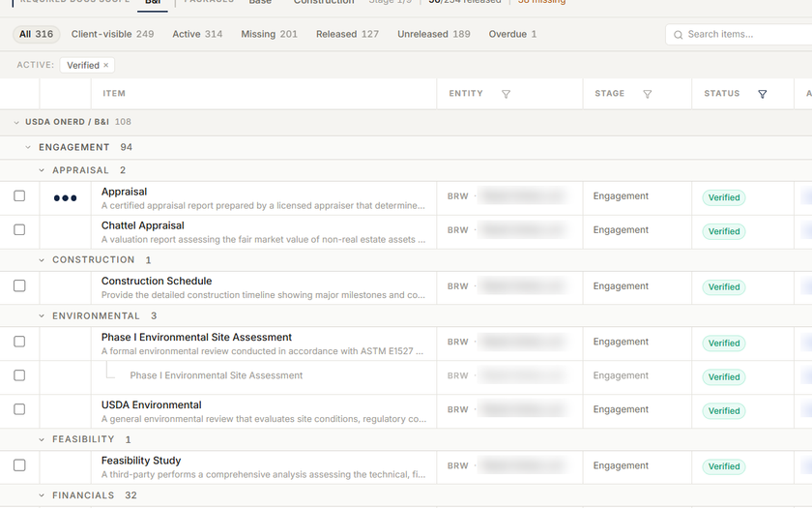Click the ITEM column header
The image size is (812, 508).
tap(114, 93)
